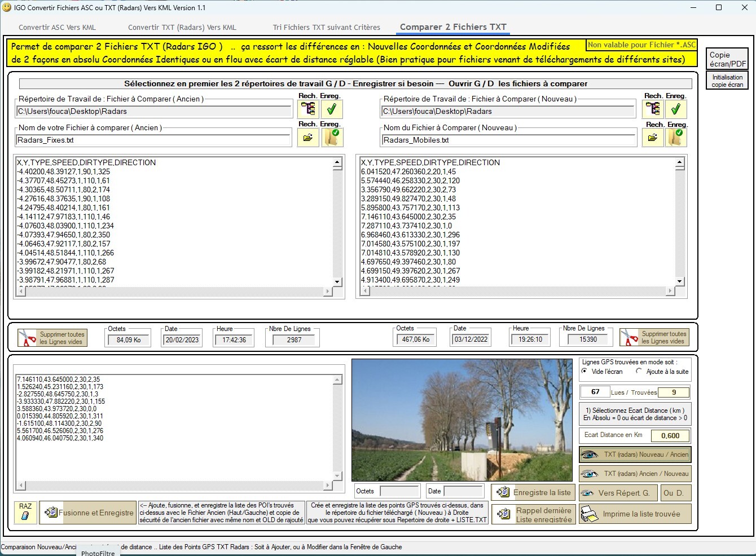Image resolution: width=756 pixels, height=556 pixels.
Task: Click the Lues count value 67
Action: tap(595, 392)
